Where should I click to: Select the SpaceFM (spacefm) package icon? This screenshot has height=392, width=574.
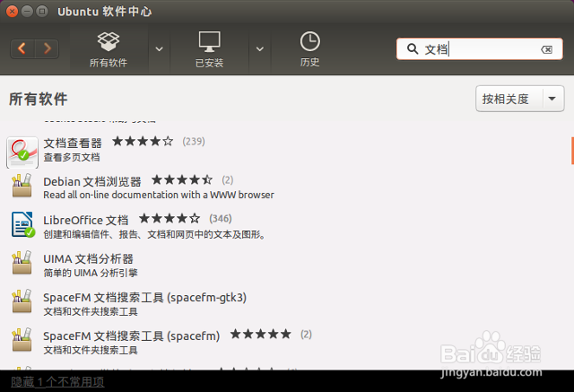tap(22, 340)
